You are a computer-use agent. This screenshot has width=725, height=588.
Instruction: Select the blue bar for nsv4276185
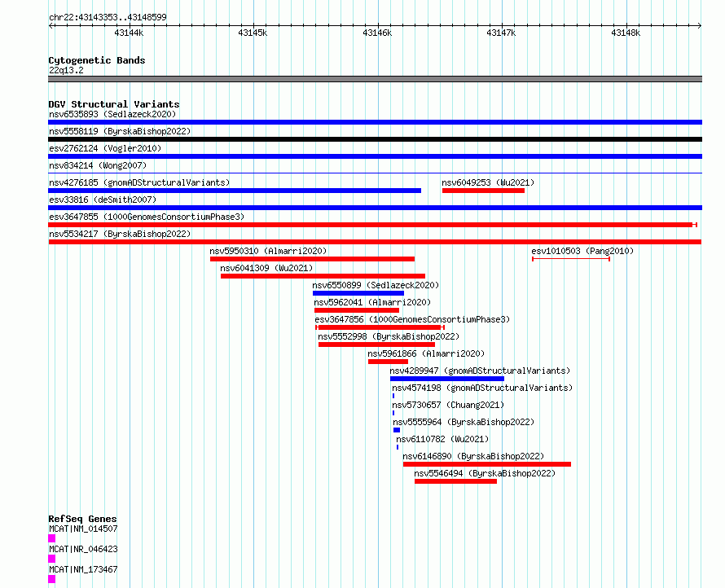(235, 191)
